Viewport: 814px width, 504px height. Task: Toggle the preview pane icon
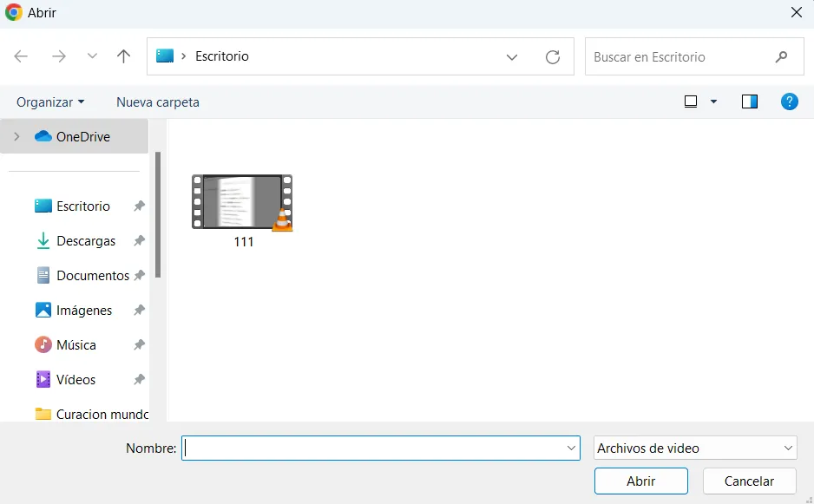pos(750,101)
